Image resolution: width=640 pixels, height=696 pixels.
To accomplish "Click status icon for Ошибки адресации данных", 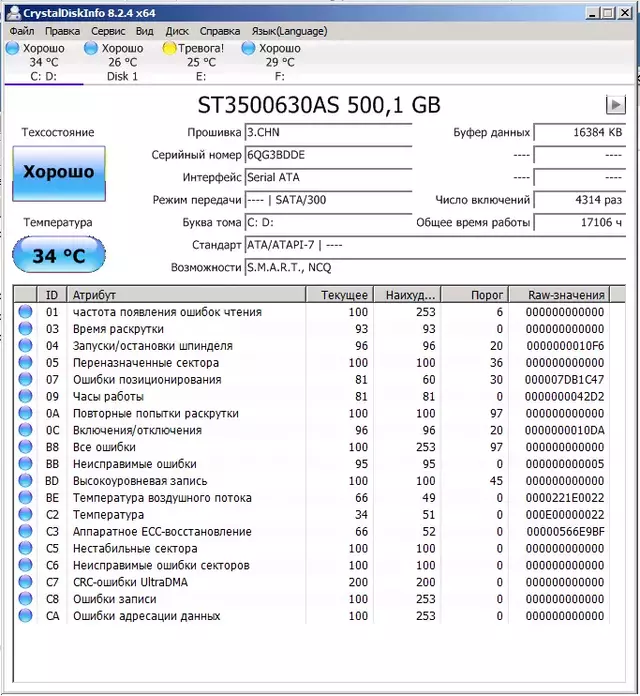I will 25,615.
